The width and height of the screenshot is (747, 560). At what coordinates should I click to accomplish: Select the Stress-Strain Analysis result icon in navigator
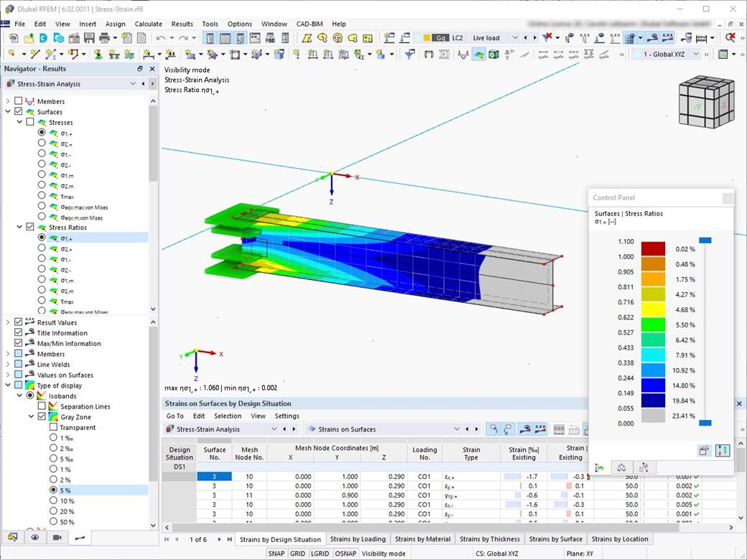[x=9, y=83]
